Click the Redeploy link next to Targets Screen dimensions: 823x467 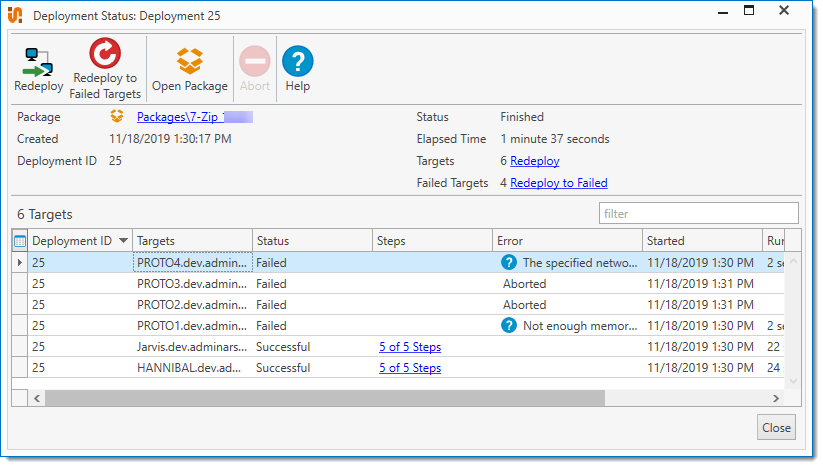(x=534, y=161)
